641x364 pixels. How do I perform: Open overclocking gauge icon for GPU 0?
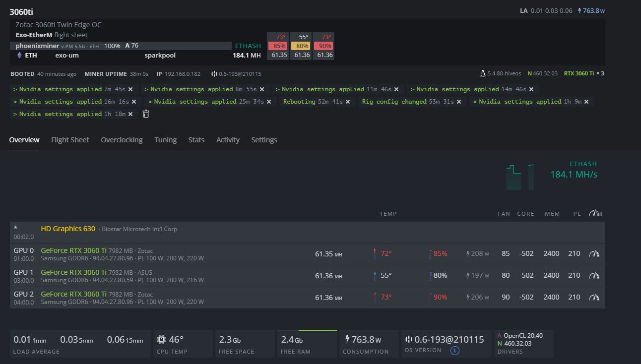point(594,254)
